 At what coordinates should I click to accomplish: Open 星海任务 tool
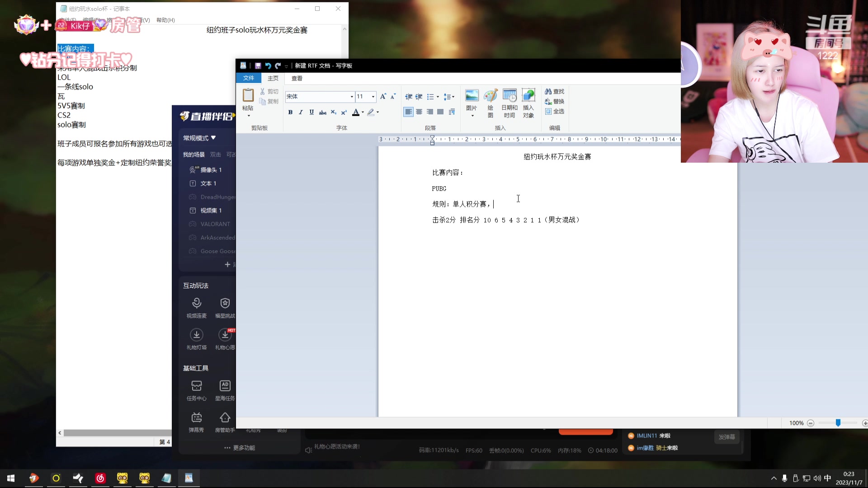[225, 390]
